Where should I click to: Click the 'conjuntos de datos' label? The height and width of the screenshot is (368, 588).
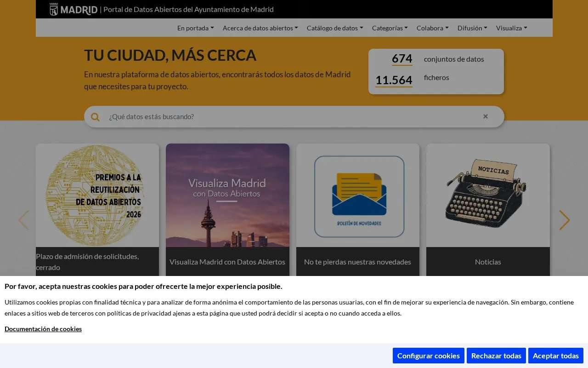[454, 59]
